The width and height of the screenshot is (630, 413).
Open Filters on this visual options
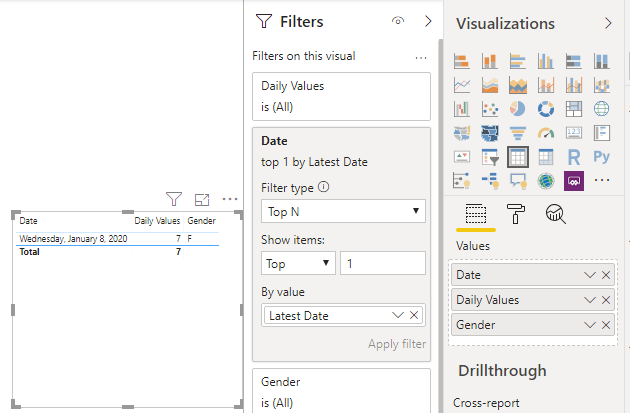[x=421, y=58]
